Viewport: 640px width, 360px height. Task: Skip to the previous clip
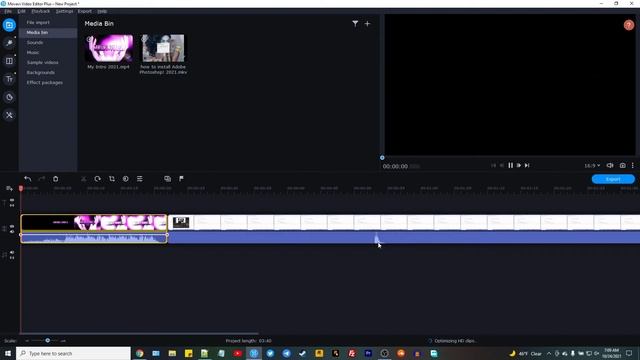[493, 165]
